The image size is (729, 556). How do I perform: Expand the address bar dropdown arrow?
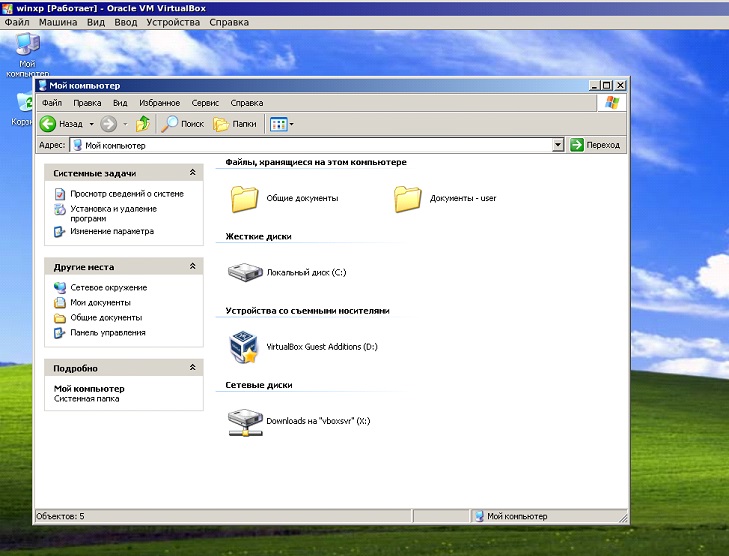[x=558, y=145]
